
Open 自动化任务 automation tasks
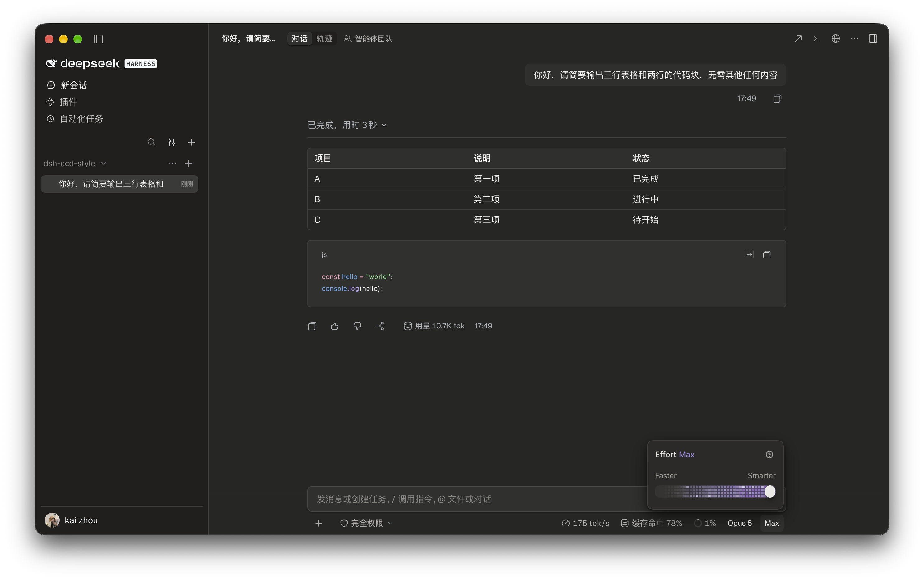click(x=75, y=119)
